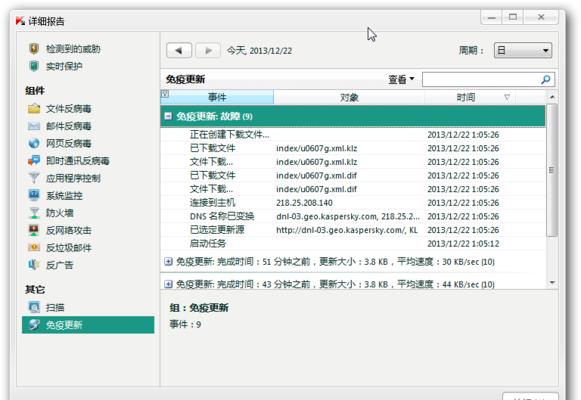581x400 pixels.
Task: Select the 实时保护 icon
Action: pos(34,66)
